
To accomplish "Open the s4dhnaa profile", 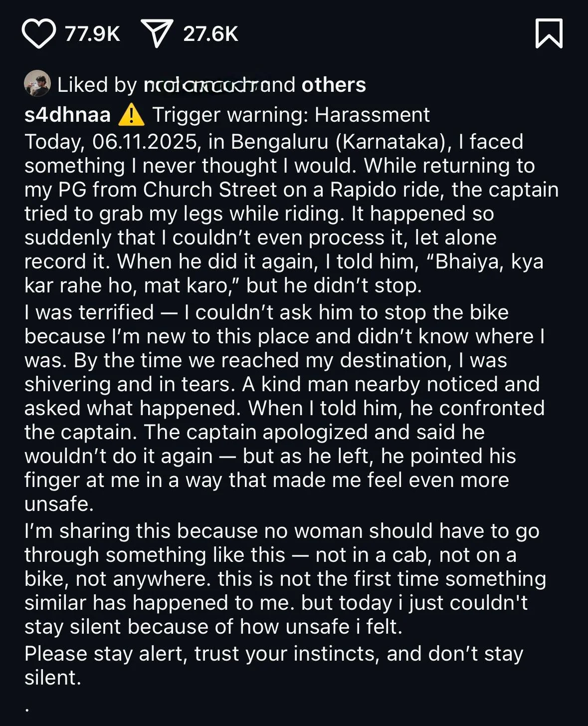I will (67, 115).
